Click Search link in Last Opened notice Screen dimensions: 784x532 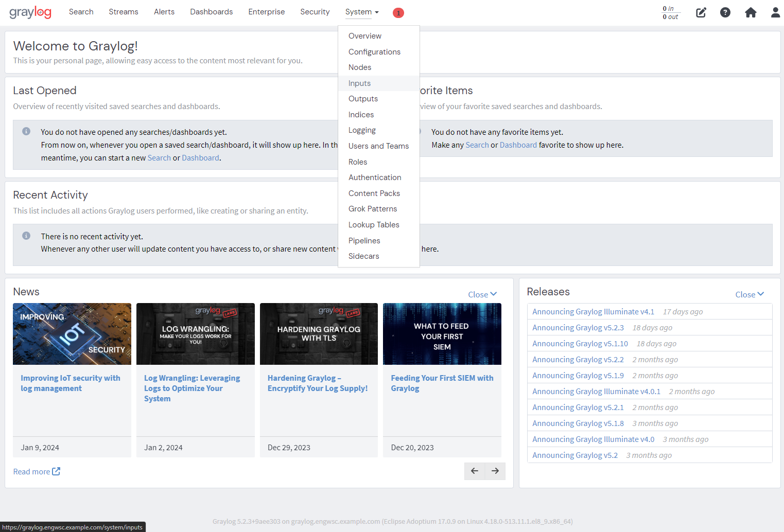click(x=159, y=158)
